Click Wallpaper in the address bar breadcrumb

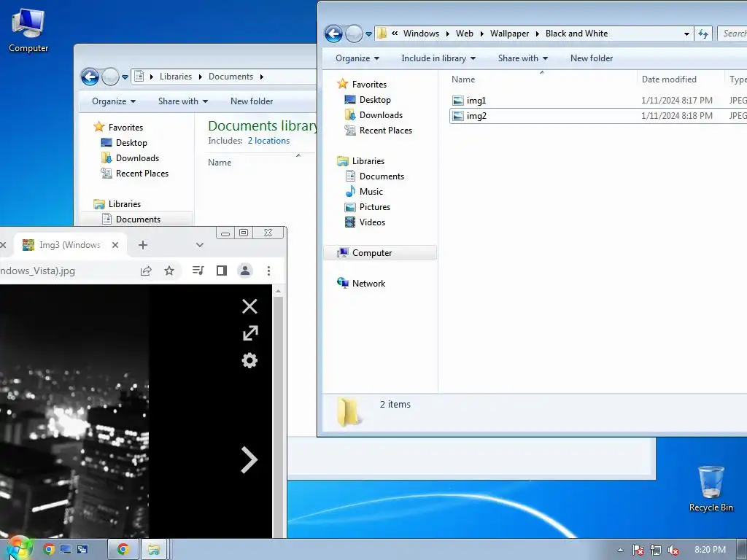(509, 34)
